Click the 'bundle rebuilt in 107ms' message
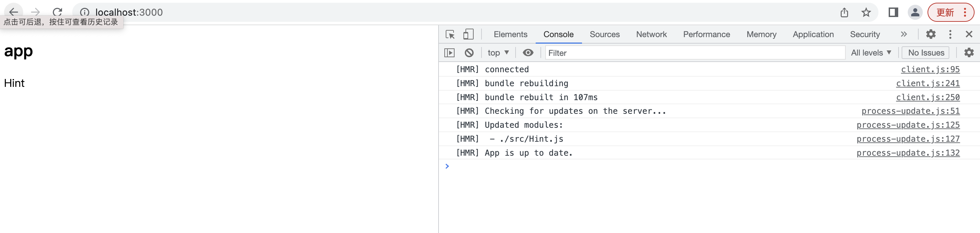 coord(541,98)
